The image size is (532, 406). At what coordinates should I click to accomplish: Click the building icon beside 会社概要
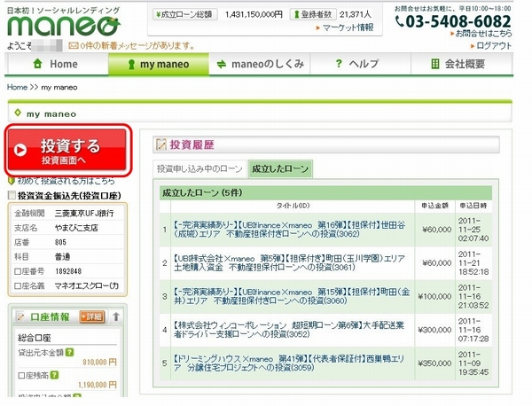click(435, 64)
